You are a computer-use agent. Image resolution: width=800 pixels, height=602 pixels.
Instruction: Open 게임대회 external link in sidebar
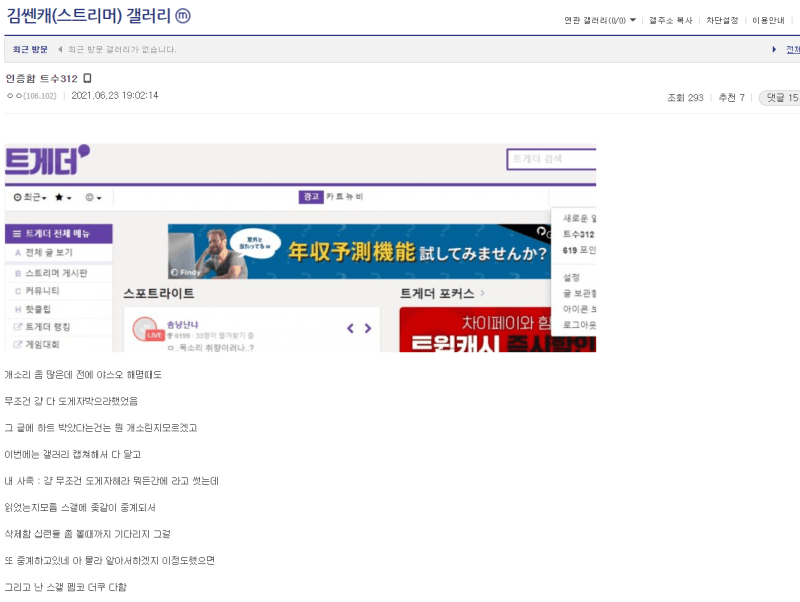click(x=59, y=344)
